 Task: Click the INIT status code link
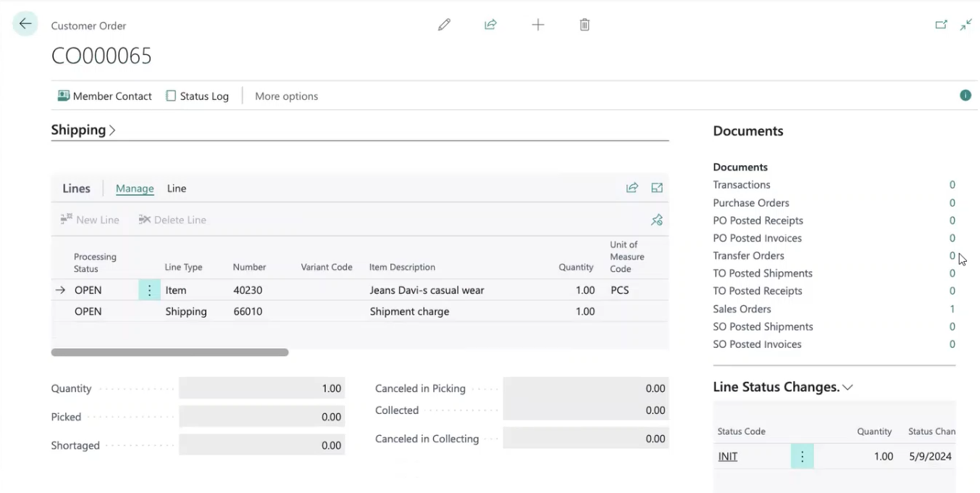[727, 457]
